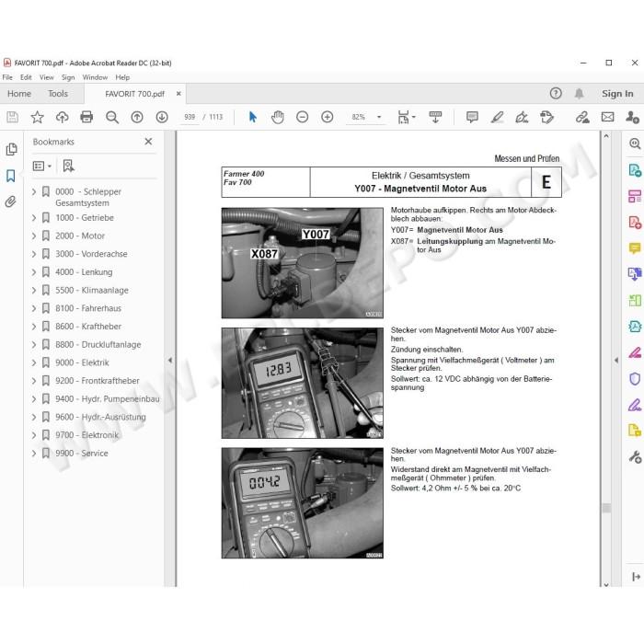This screenshot has width=644, height=644.
Task: Open the 9700 - Elektronik bookmark
Action: [x=87, y=435]
